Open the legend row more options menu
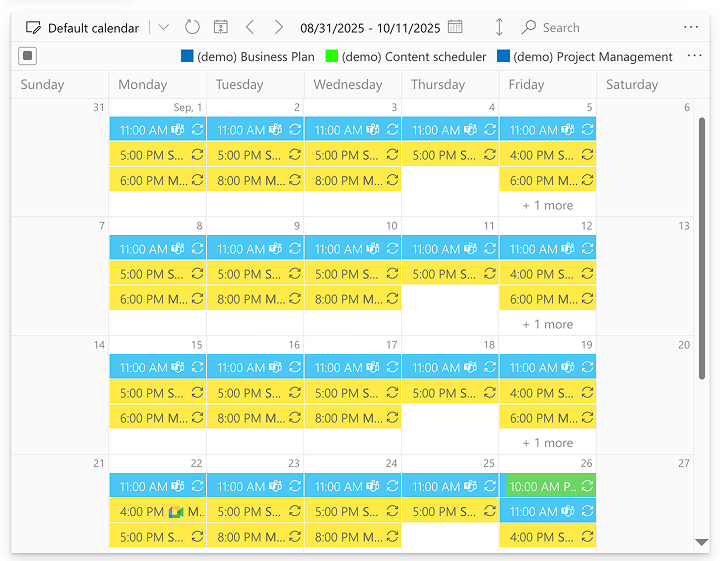 (695, 56)
